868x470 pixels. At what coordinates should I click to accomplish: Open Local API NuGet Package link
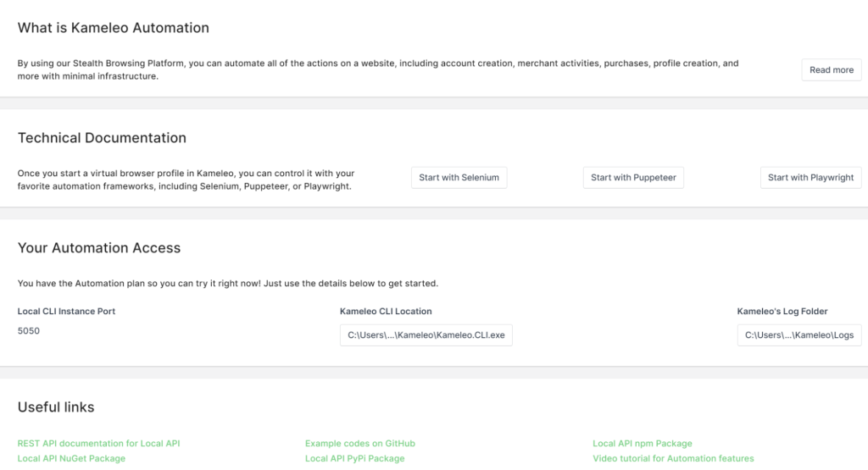pos(71,458)
